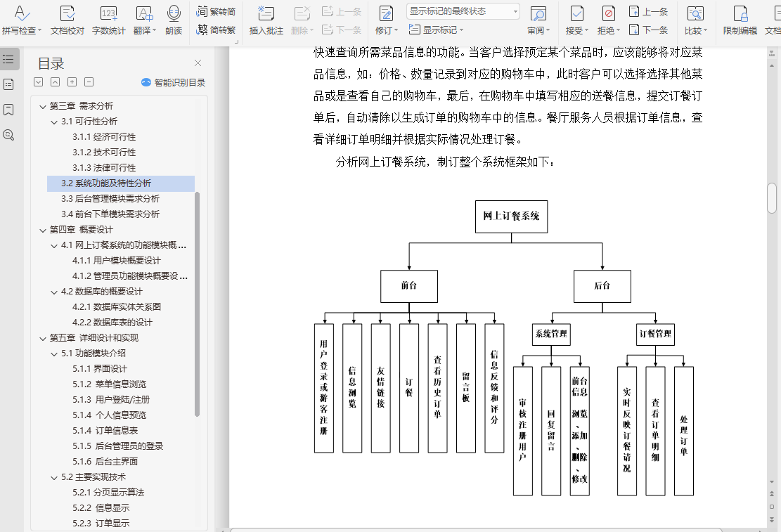The height and width of the screenshot is (532, 781).
Task: Jump to 3.1.2 技术可行性
Action: point(104,152)
